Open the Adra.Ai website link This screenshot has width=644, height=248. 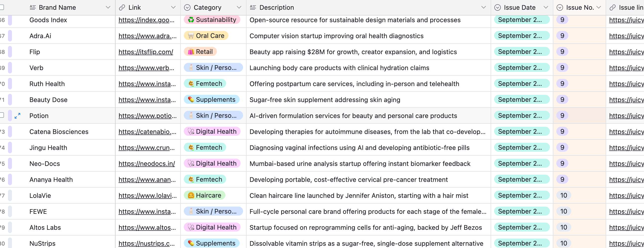(147, 36)
